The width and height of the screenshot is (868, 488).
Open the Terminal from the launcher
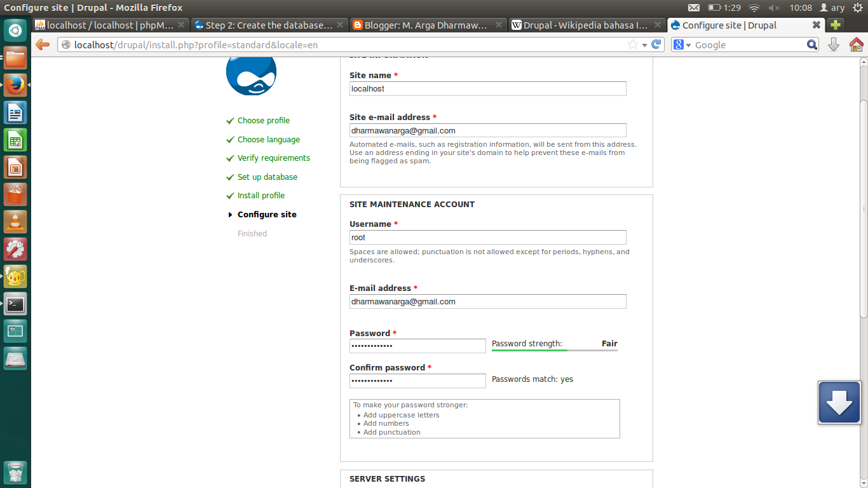pos(15,304)
